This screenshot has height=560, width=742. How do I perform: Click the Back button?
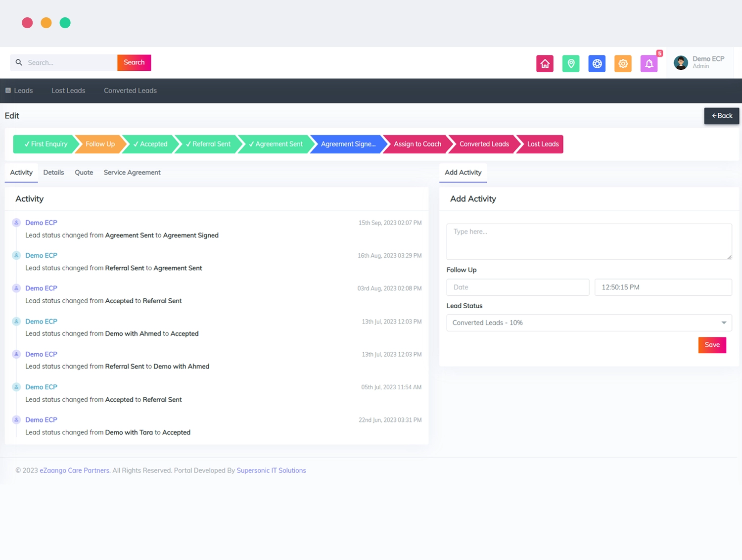[722, 116]
